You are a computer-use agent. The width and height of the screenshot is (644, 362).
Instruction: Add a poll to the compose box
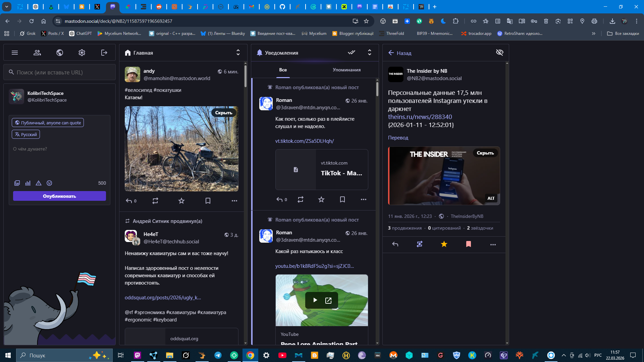point(28,183)
